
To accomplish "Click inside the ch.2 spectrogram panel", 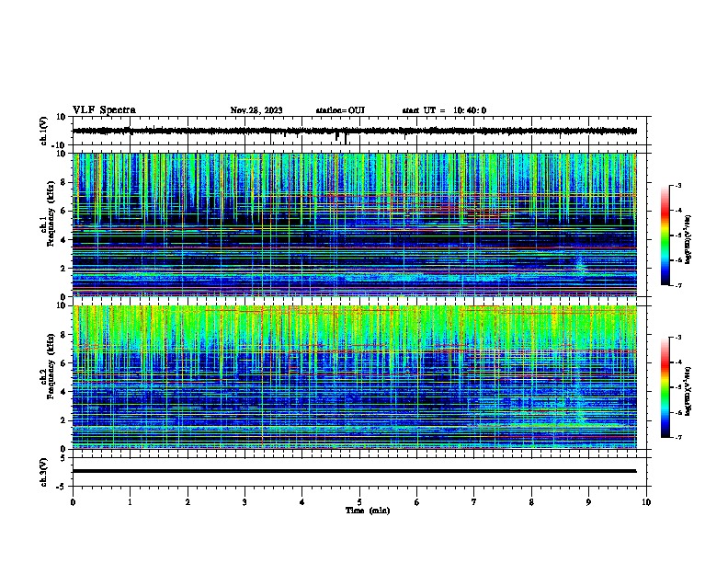I will [355, 377].
